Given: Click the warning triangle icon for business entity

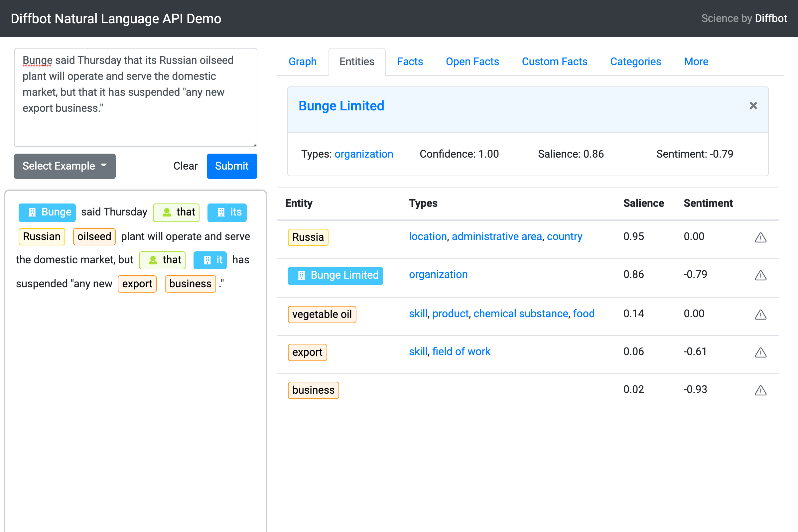Looking at the screenshot, I should (761, 389).
